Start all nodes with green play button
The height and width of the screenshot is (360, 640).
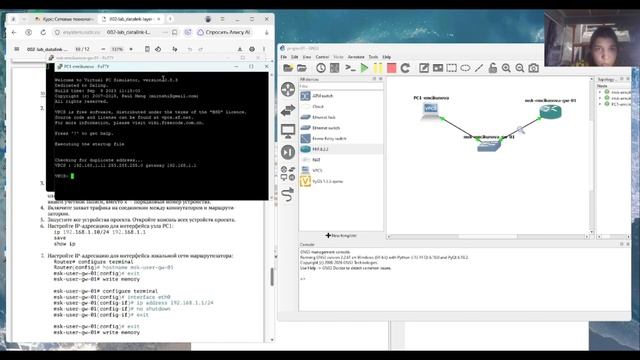(364, 68)
